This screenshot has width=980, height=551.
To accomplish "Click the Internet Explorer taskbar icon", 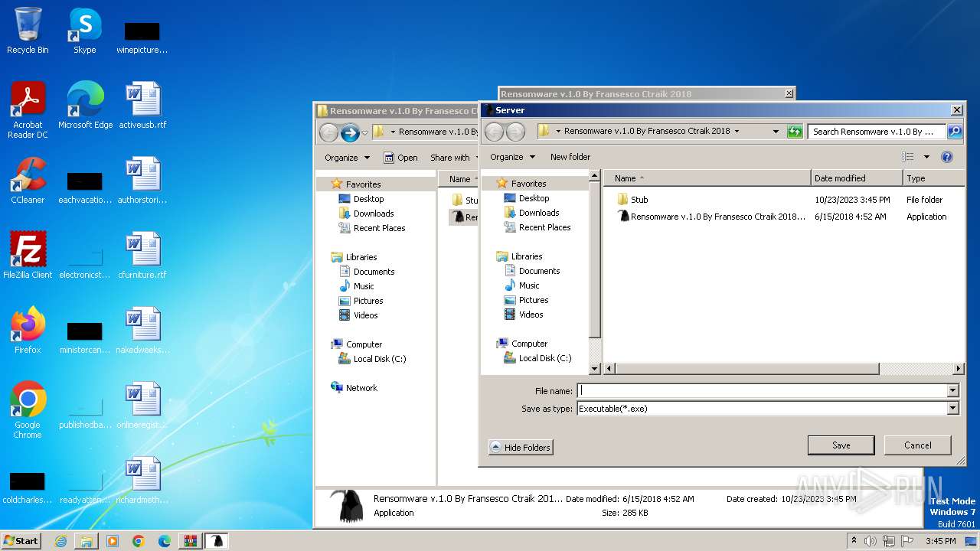I will (x=60, y=541).
